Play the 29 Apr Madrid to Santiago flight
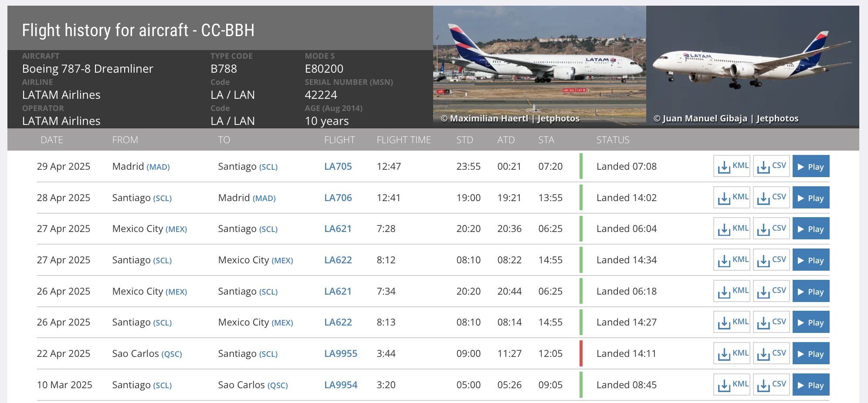 [810, 166]
